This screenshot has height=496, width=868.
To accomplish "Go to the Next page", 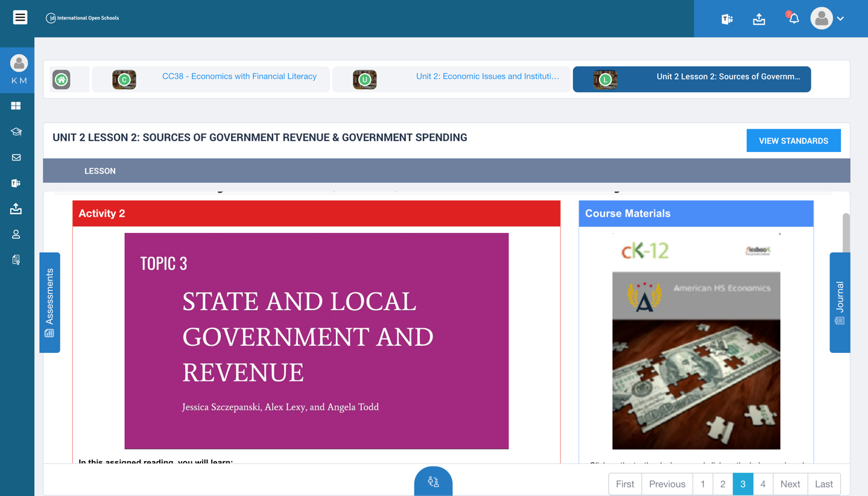I will tap(790, 484).
